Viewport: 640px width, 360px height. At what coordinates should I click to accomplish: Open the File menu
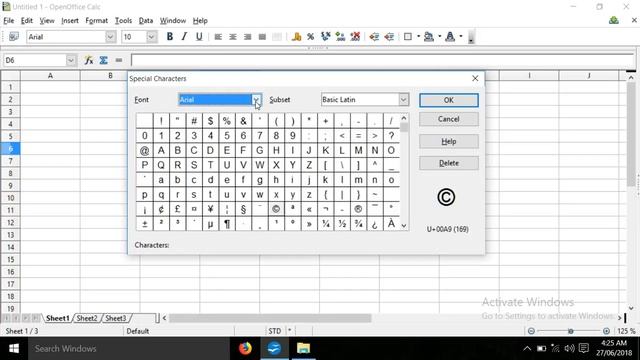(x=9, y=20)
